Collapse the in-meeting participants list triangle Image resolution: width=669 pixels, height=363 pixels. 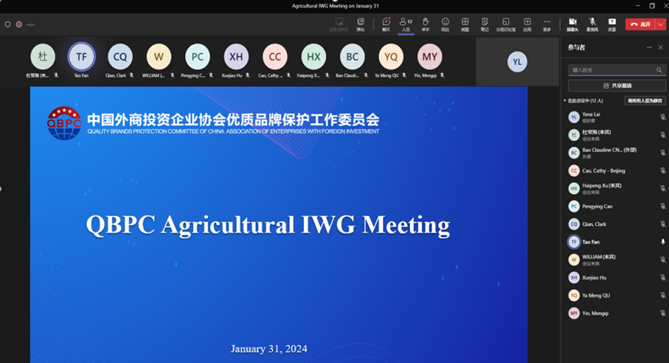[x=564, y=101]
